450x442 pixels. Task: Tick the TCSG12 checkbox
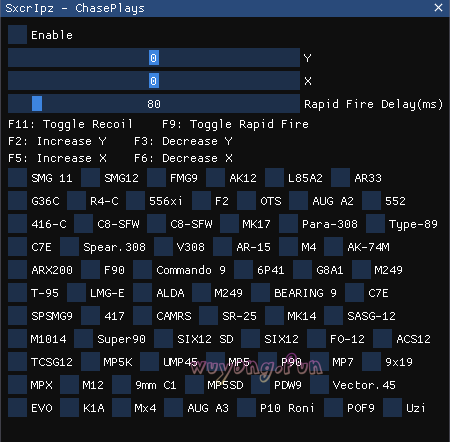[17, 362]
